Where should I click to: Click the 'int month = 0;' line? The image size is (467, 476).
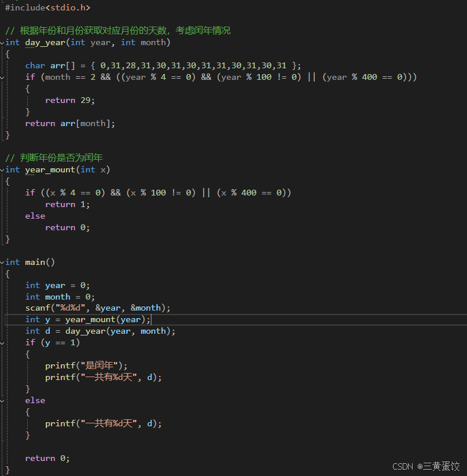pos(60,297)
